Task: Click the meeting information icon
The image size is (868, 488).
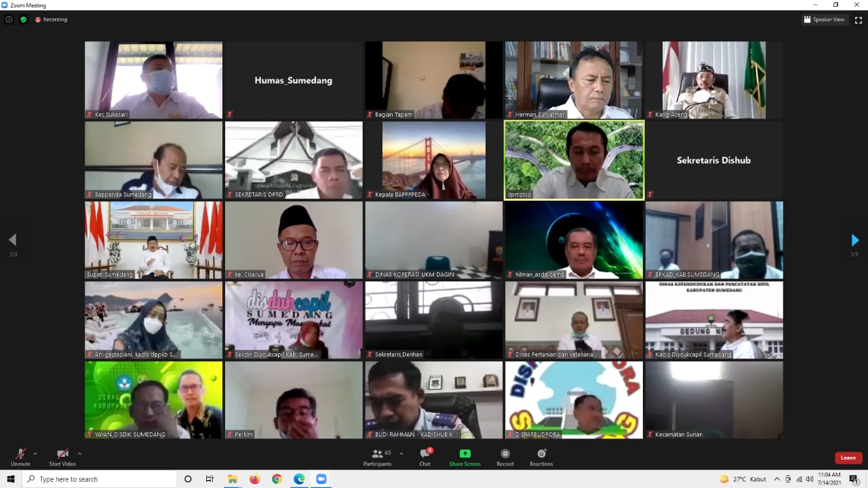Action: [9, 20]
